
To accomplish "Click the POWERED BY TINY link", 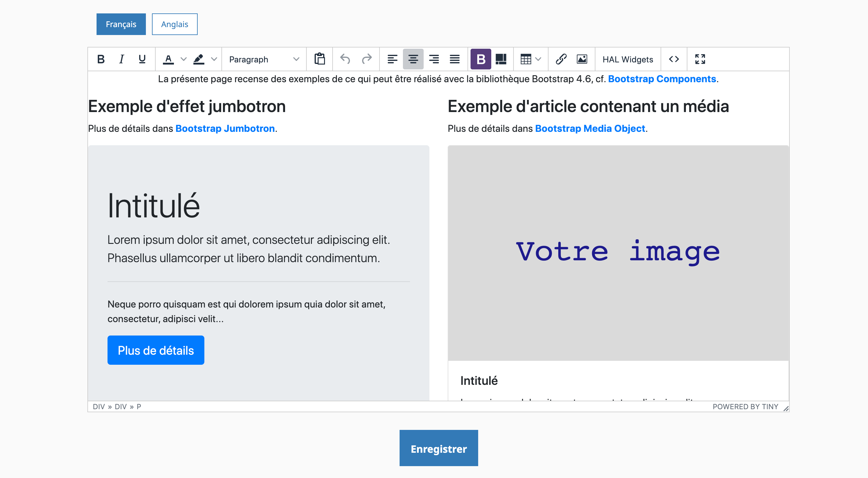I will [x=745, y=406].
